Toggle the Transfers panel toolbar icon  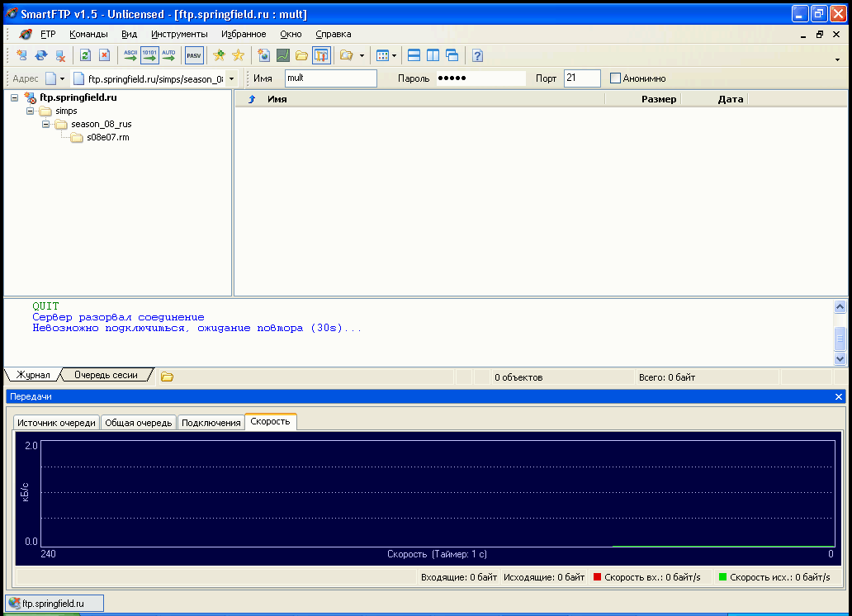(321, 55)
